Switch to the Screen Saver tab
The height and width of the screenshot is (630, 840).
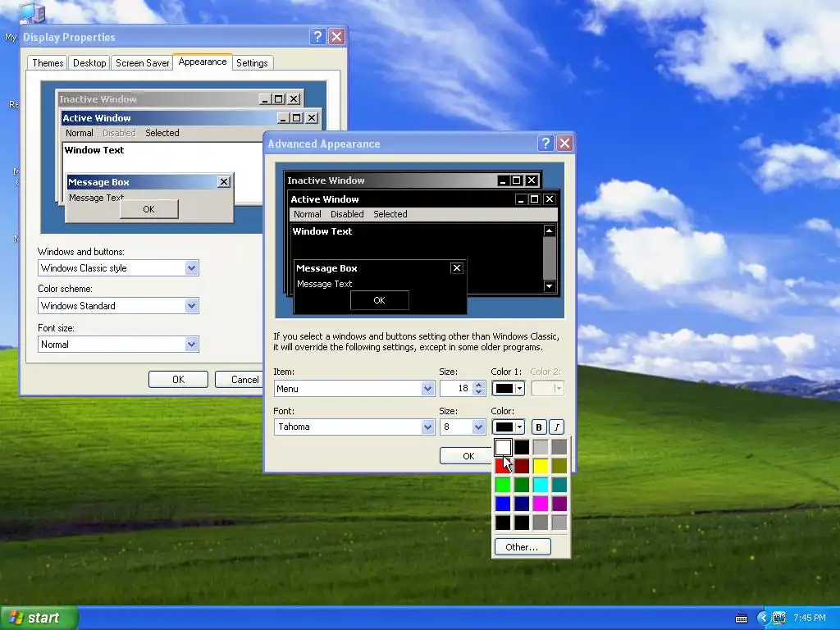[143, 62]
